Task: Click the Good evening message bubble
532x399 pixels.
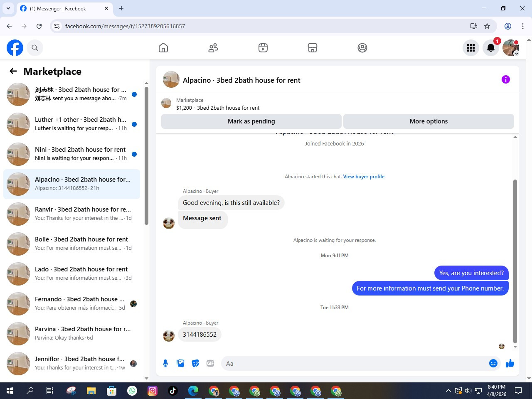Action: tap(231, 203)
